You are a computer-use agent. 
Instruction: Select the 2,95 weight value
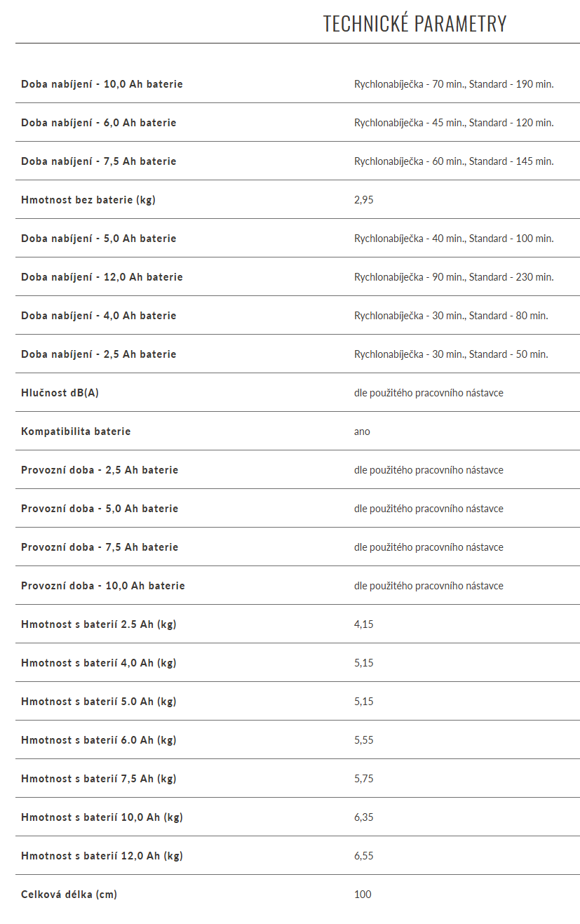[364, 200]
